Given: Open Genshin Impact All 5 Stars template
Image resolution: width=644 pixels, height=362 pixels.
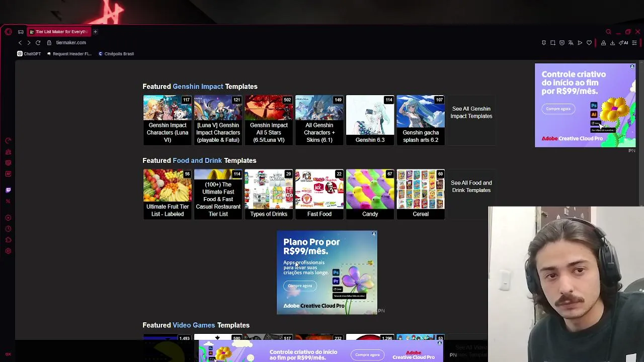Looking at the screenshot, I should click(x=269, y=120).
